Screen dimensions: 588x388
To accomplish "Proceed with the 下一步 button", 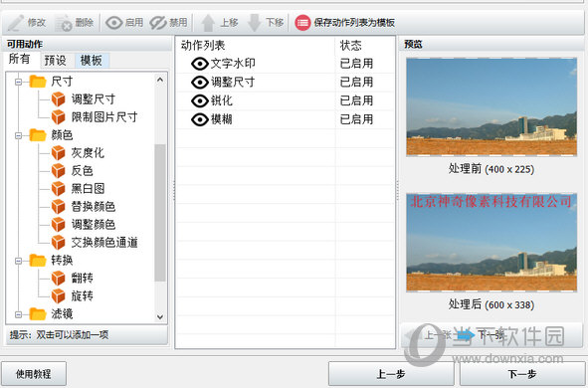I will tap(522, 374).
